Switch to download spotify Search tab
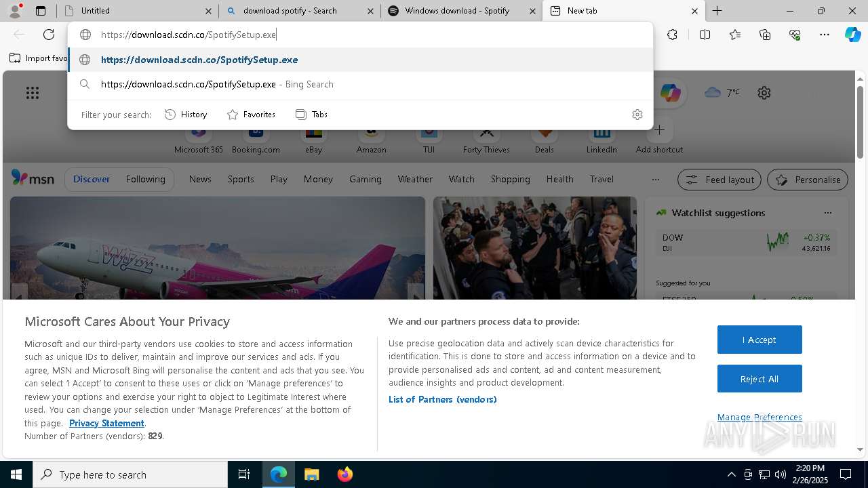Viewport: 868px width, 488px height. tap(298, 11)
